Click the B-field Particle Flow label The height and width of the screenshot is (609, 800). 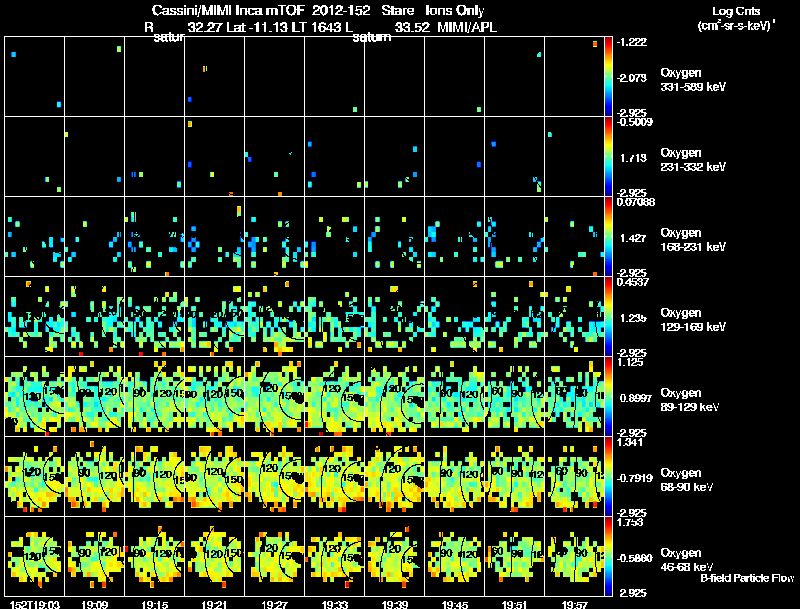(747, 578)
